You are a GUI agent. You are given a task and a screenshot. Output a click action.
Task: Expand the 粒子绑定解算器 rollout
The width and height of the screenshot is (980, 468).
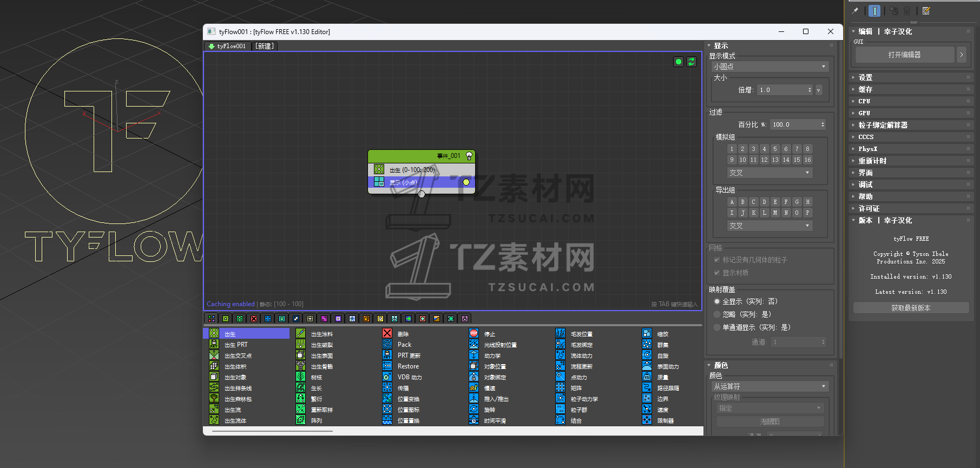(911, 125)
